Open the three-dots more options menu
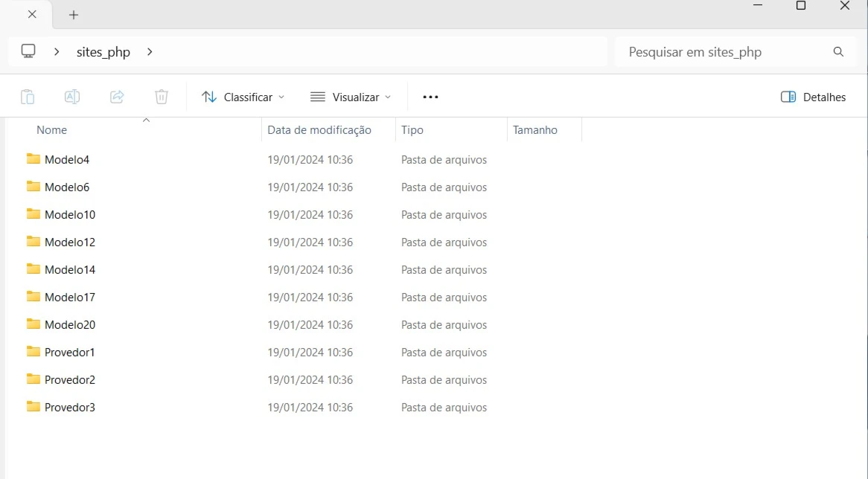Screen dimensions: 868x479 [x=430, y=97]
